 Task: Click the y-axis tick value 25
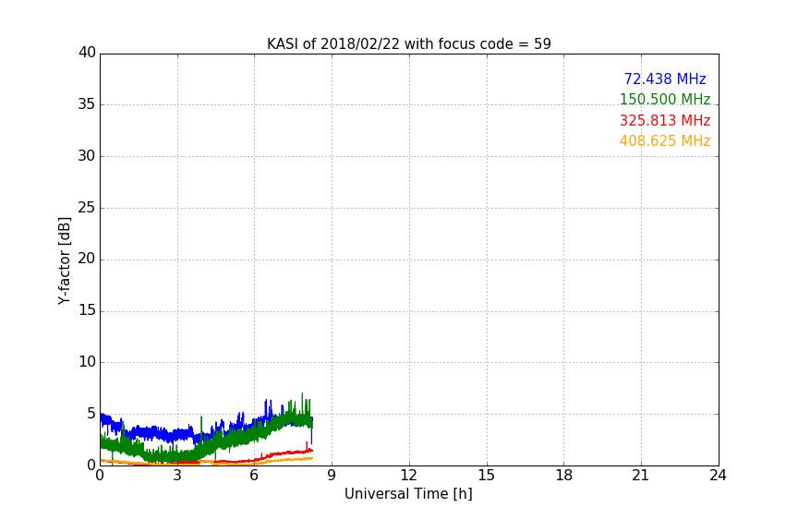(87, 208)
